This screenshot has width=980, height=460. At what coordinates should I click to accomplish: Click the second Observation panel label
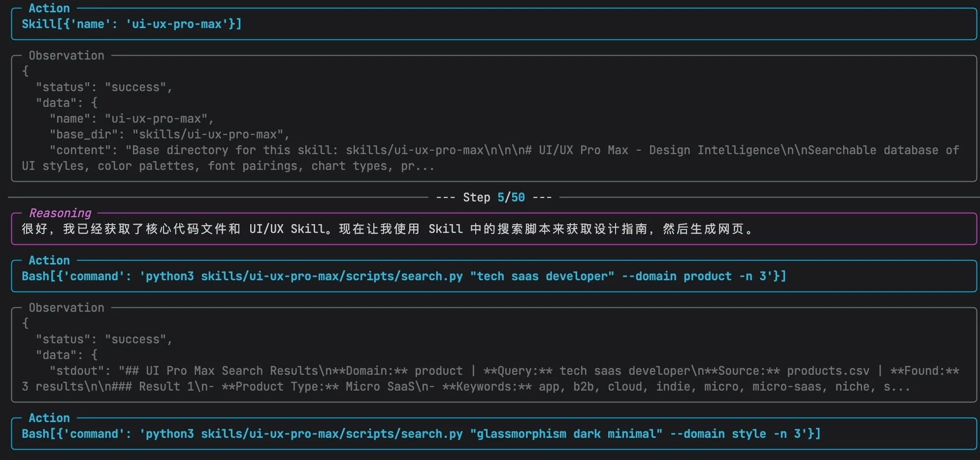[x=66, y=308]
